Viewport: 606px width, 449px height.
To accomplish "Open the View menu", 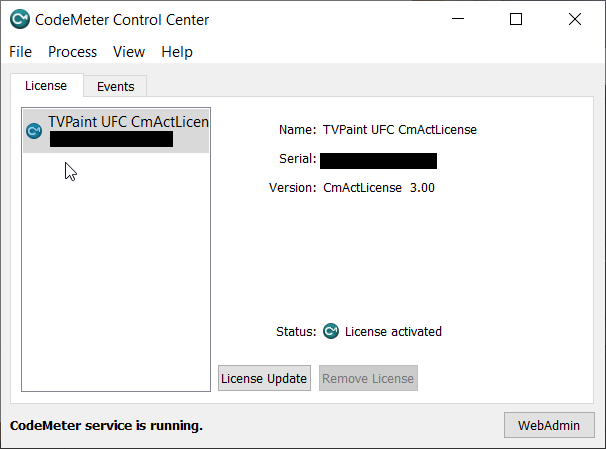I will [x=129, y=52].
